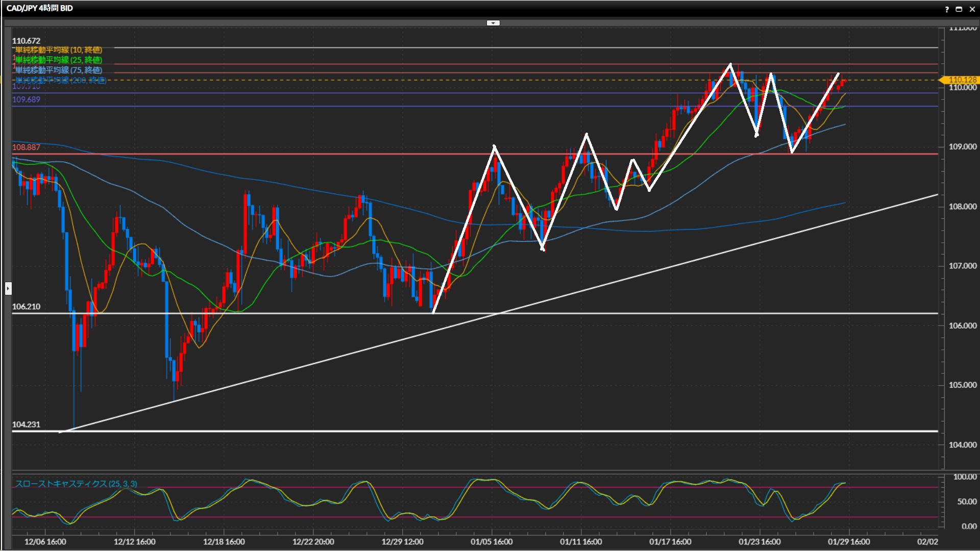Close the CAD/JPY chart window

coord(972,9)
